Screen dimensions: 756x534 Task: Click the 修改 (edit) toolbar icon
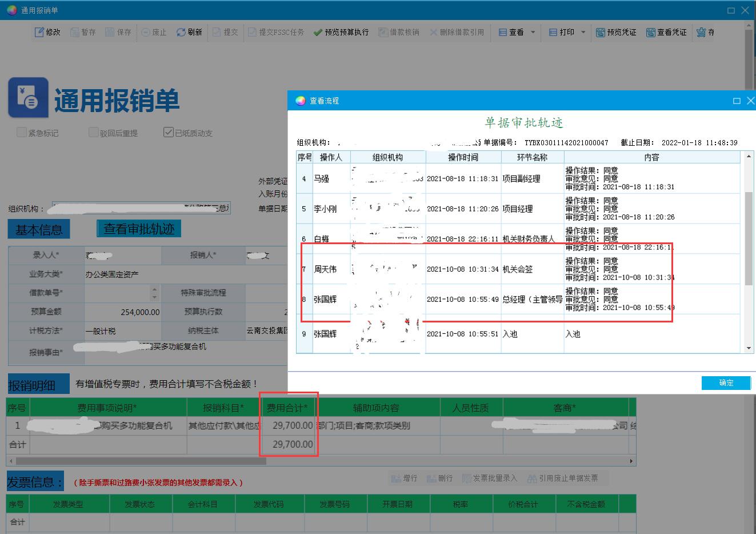pos(39,32)
